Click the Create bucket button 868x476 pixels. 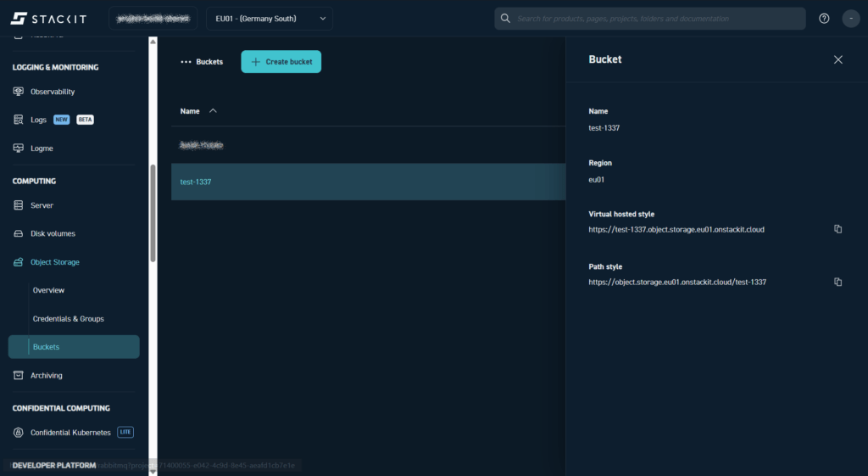[281, 62]
